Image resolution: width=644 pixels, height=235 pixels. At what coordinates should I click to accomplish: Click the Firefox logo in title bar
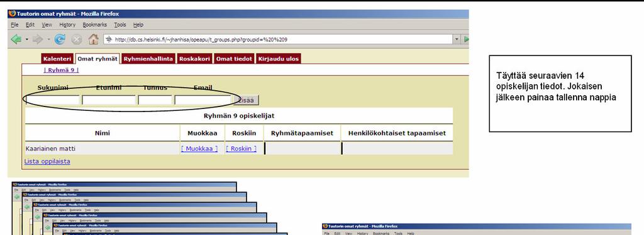(13, 14)
